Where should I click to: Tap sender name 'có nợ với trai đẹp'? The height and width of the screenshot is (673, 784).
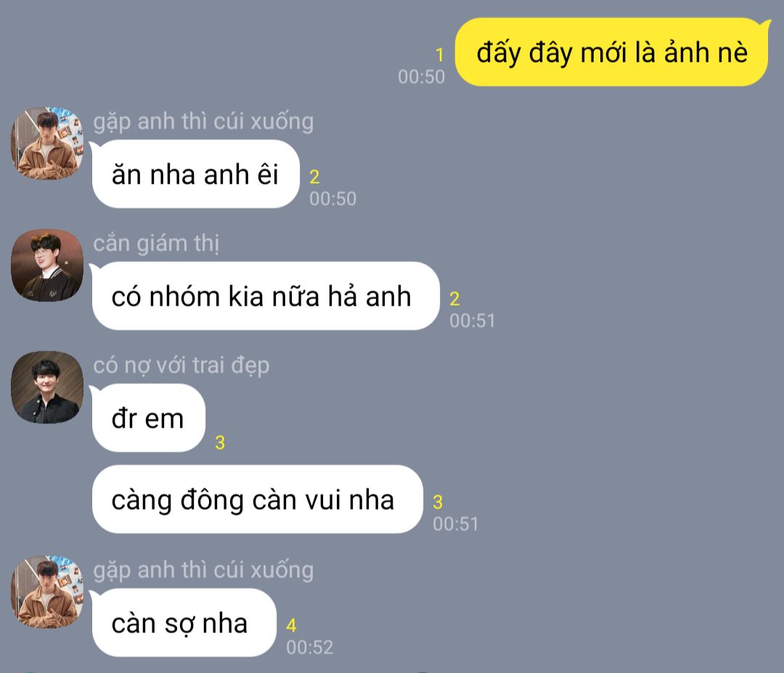click(181, 365)
